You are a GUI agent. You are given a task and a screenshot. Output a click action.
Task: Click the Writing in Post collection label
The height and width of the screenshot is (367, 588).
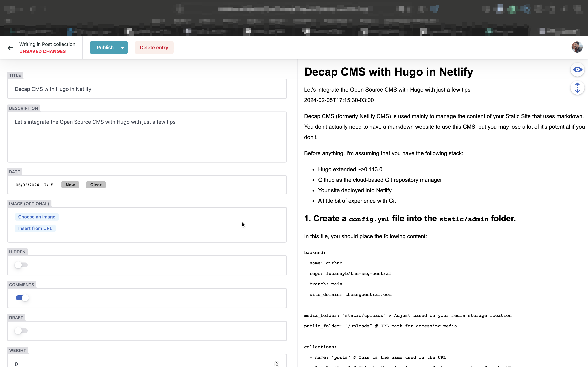coord(47,44)
